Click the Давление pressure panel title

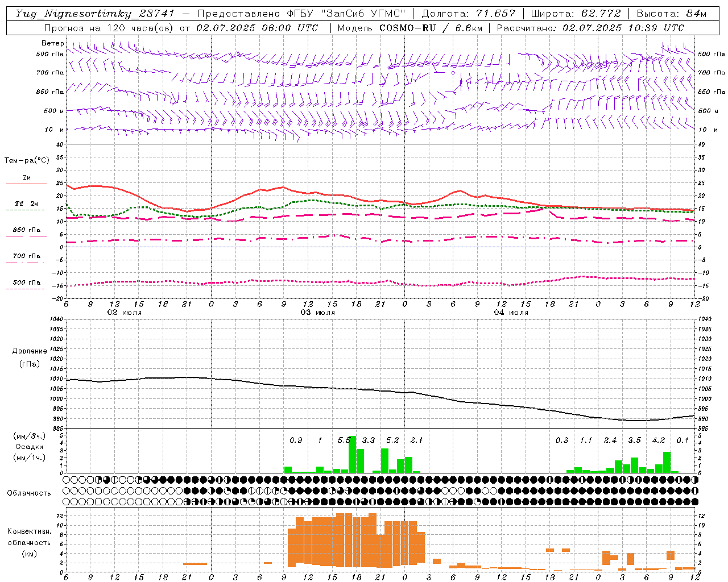(30, 351)
